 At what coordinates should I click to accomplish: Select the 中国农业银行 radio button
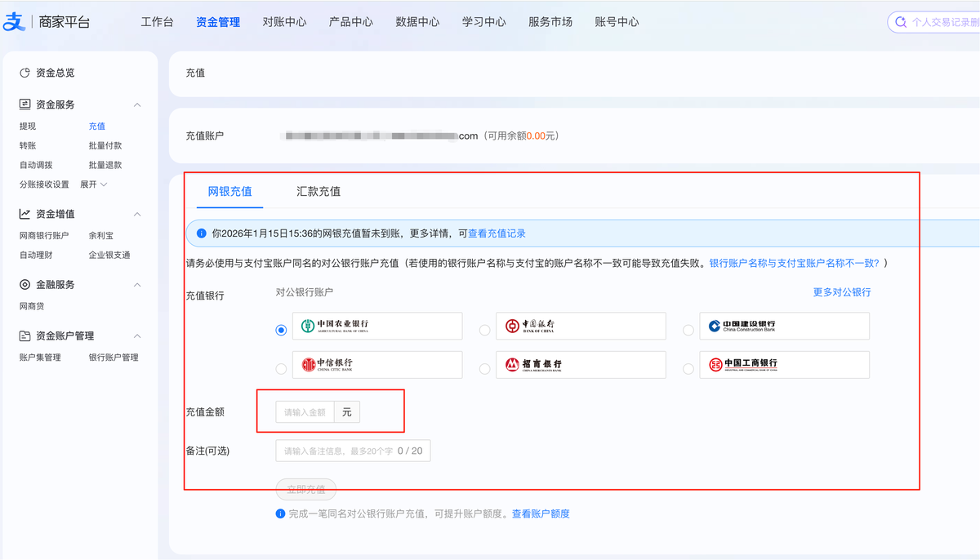tap(281, 330)
